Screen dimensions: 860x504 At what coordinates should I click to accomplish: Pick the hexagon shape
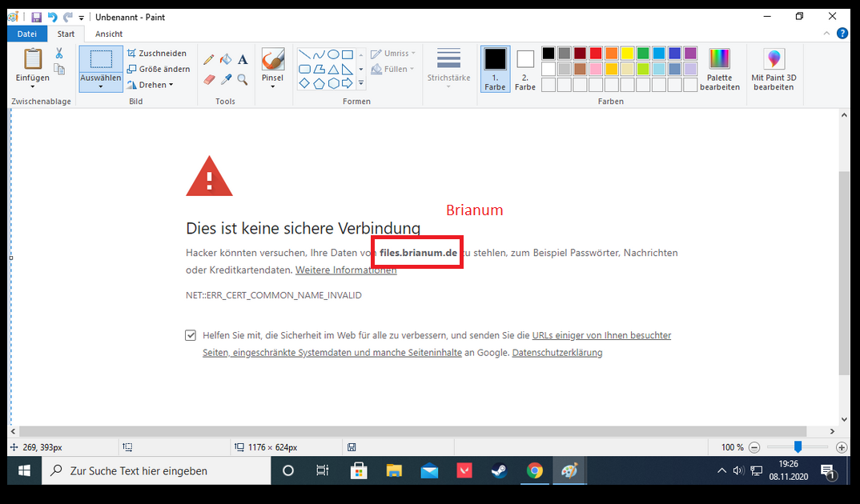333,83
